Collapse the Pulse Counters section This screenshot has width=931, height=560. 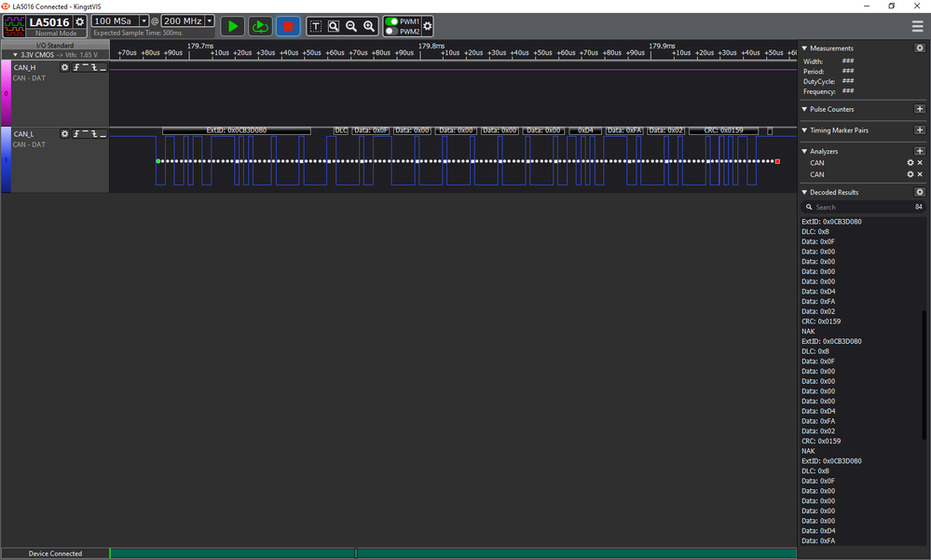coord(804,109)
